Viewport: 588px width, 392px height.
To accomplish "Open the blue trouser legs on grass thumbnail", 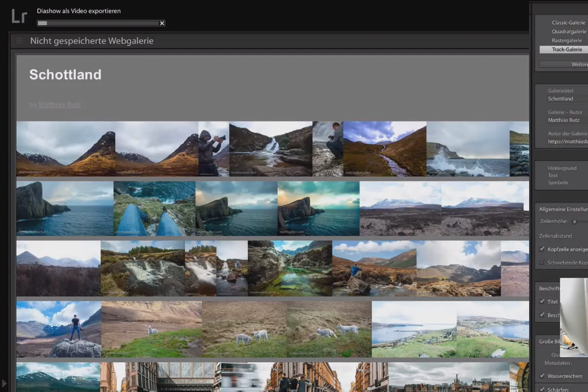I will coord(154,208).
